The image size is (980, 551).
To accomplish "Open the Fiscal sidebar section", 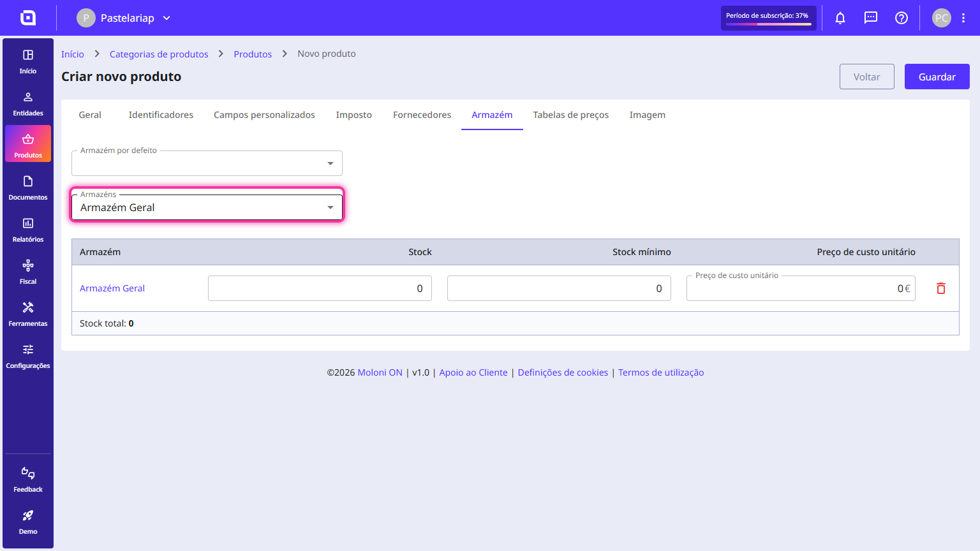I will pyautogui.click(x=28, y=272).
